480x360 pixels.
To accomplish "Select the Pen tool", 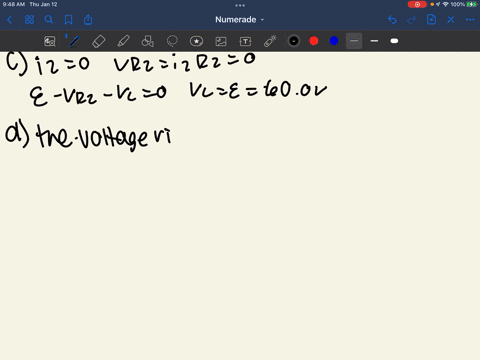I will tap(74, 41).
